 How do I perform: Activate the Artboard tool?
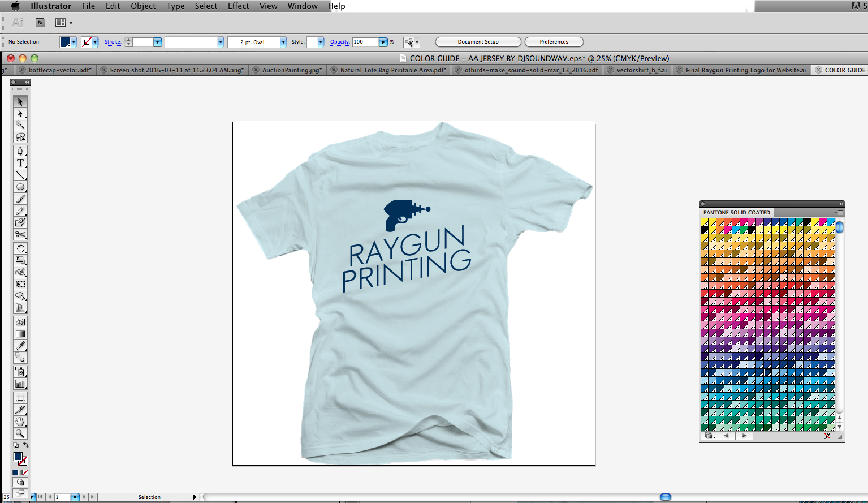tap(20, 398)
